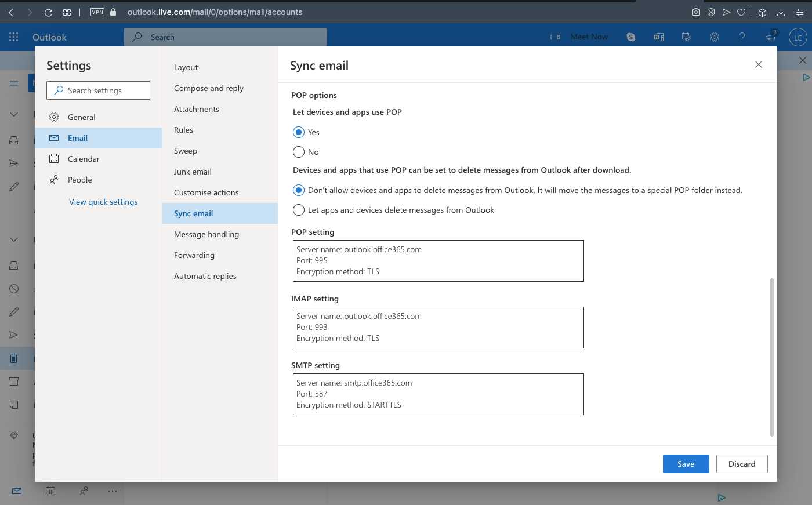Switch to Mail module icon at bottom
This screenshot has height=505, width=812.
coord(17,491)
